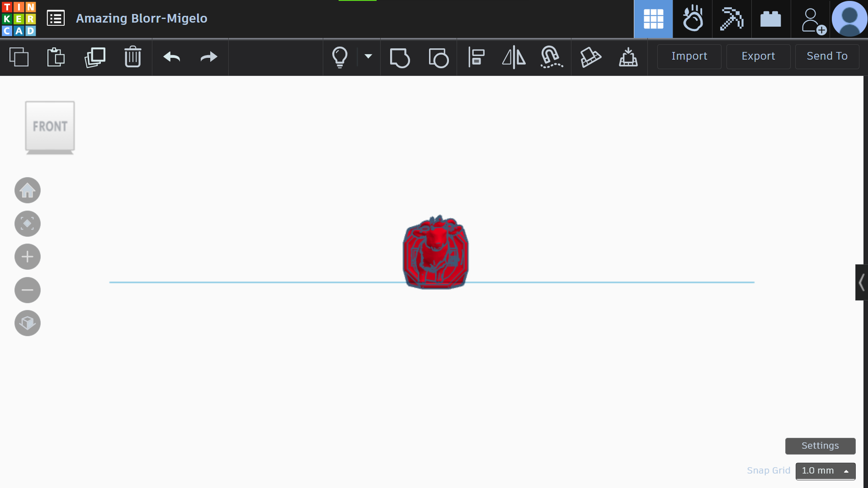Expand the visibility options dropdown arrow

click(x=368, y=56)
